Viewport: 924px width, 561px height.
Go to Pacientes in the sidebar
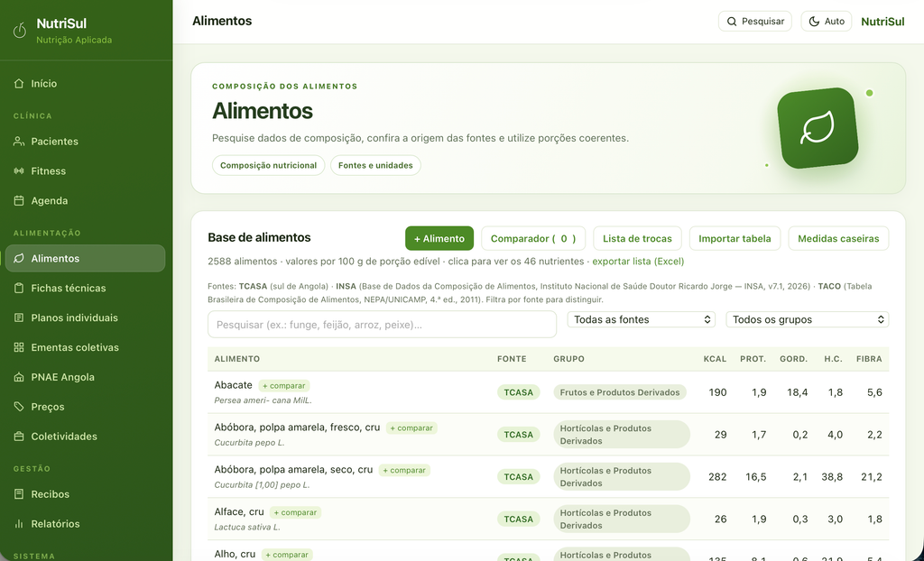pyautogui.click(x=86, y=142)
